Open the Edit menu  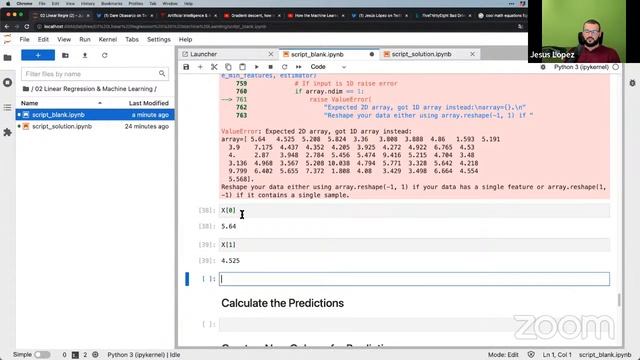coord(43,40)
